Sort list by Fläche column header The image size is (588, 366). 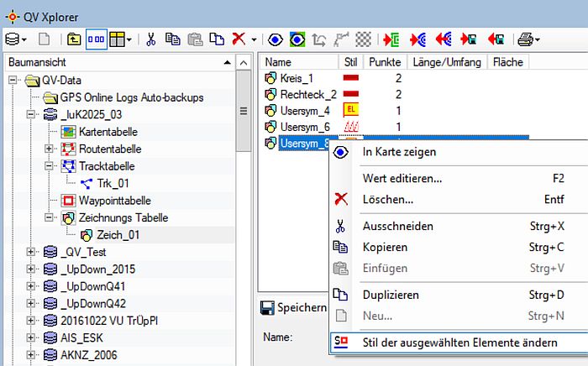point(508,62)
